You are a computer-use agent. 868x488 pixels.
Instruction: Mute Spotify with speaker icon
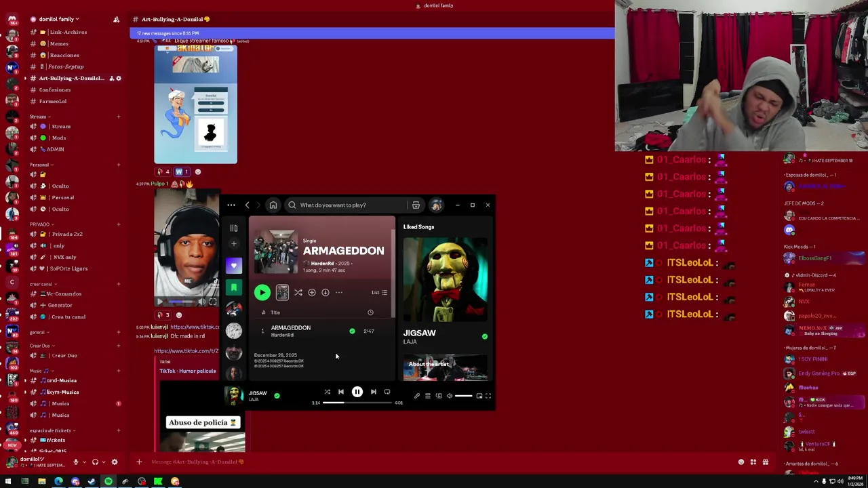point(449,396)
